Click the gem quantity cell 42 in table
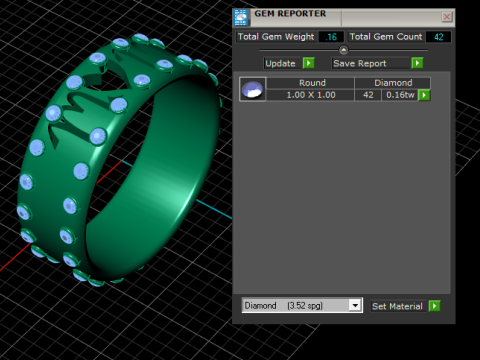480x360 pixels. coord(368,95)
